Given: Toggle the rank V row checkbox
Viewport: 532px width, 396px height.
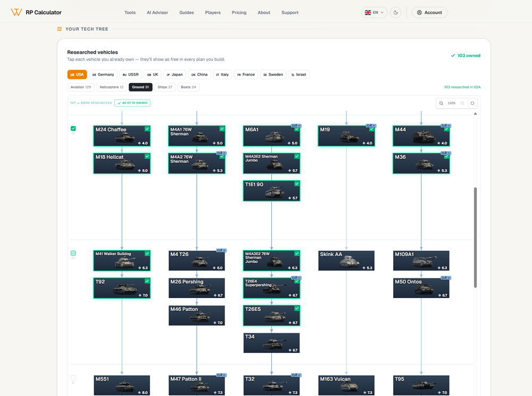Looking at the screenshot, I should click(73, 378).
